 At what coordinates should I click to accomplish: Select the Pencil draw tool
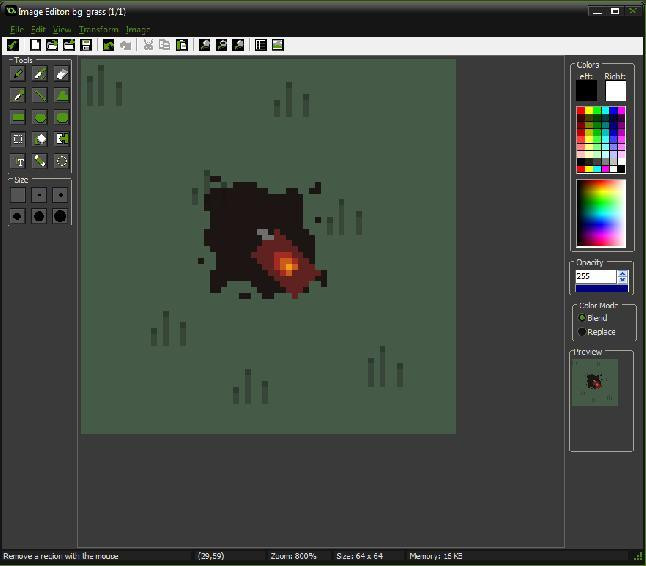point(17,74)
